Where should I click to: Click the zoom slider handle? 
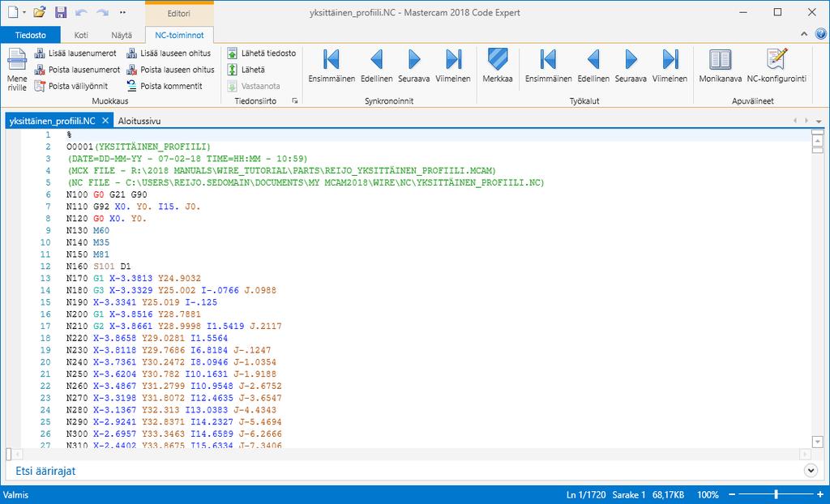click(776, 494)
